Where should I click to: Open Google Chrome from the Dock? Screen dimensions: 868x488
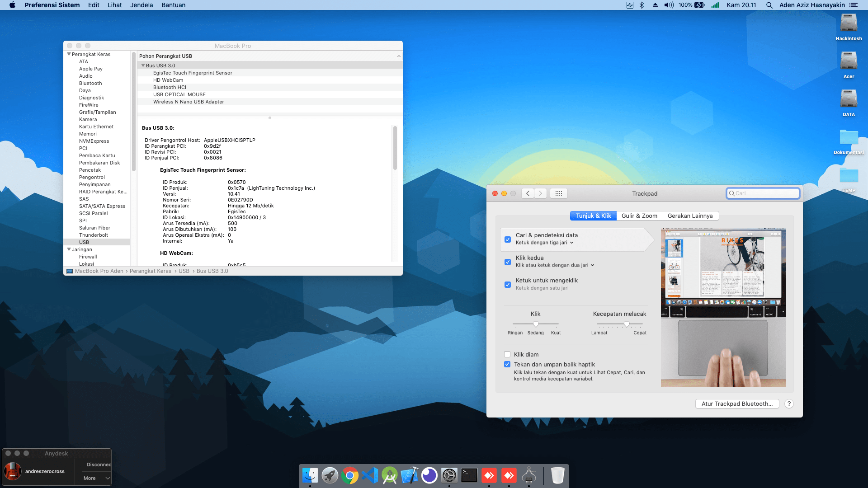[x=350, y=475]
